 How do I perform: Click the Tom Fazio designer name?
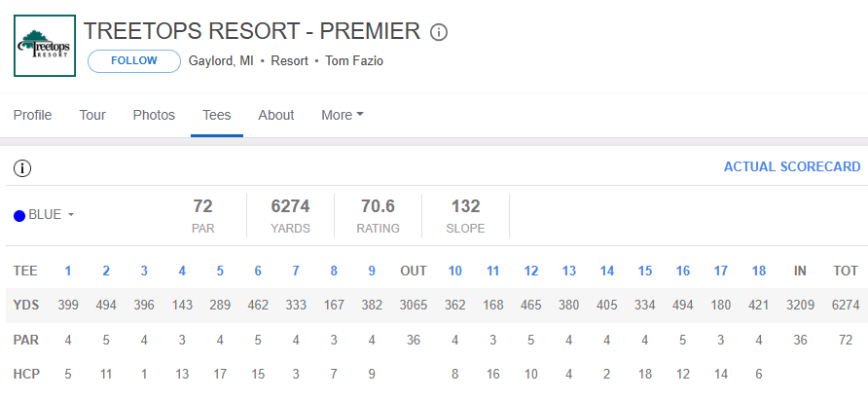pyautogui.click(x=354, y=61)
